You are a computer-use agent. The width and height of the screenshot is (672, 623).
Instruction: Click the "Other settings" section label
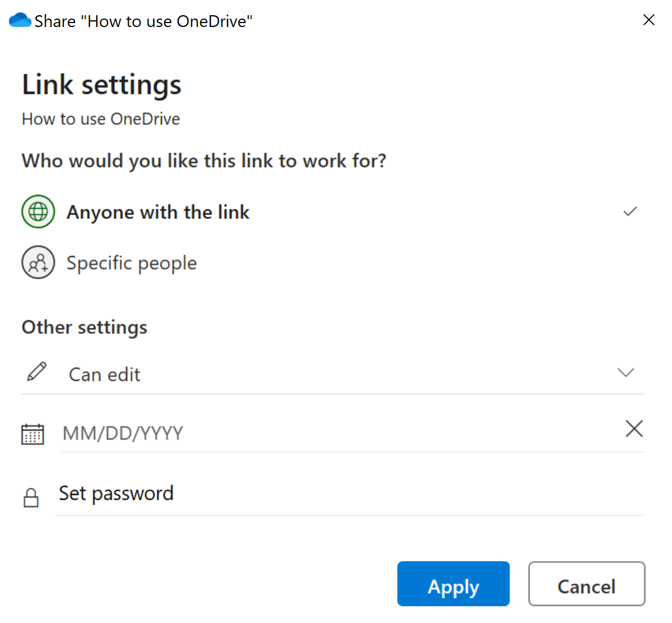click(x=84, y=328)
